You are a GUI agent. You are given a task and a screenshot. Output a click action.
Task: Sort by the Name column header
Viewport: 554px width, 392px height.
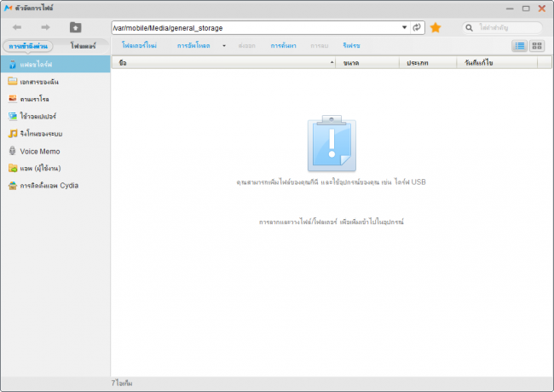[223, 62]
